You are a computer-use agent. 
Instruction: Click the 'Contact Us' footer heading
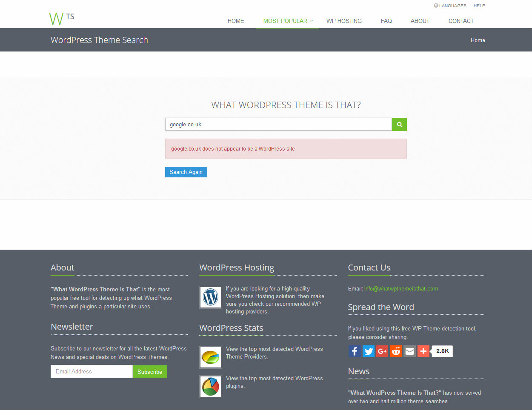369,268
